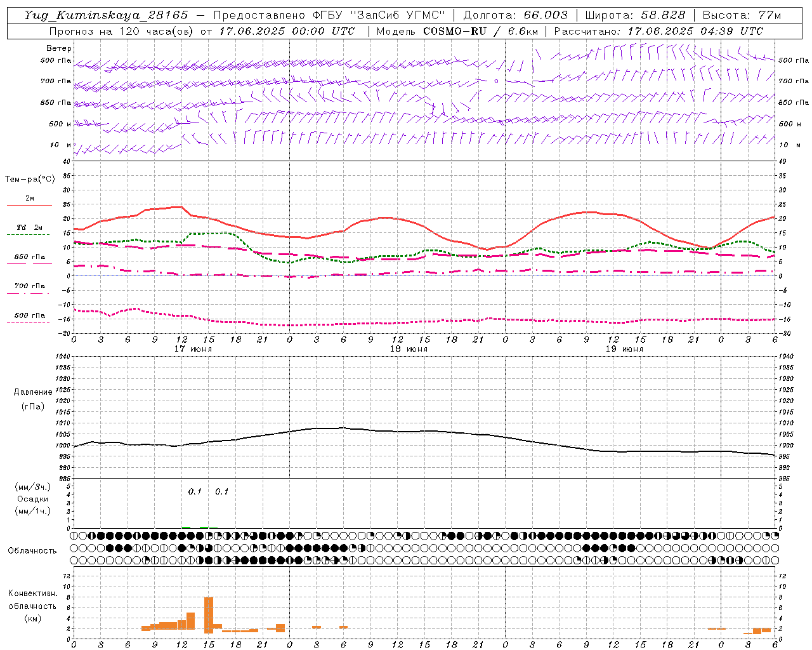
Task: Click the Осадки precipitation label
Action: point(33,499)
